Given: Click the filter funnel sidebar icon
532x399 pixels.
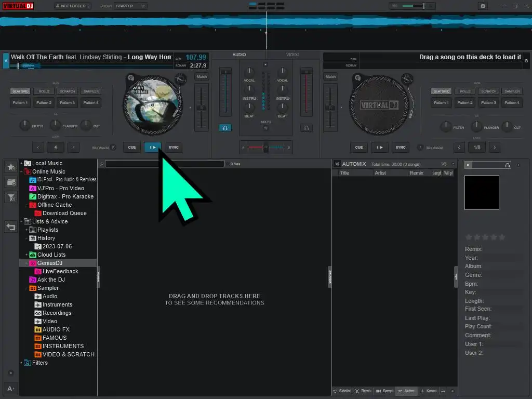Looking at the screenshot, I should click(x=11, y=197).
